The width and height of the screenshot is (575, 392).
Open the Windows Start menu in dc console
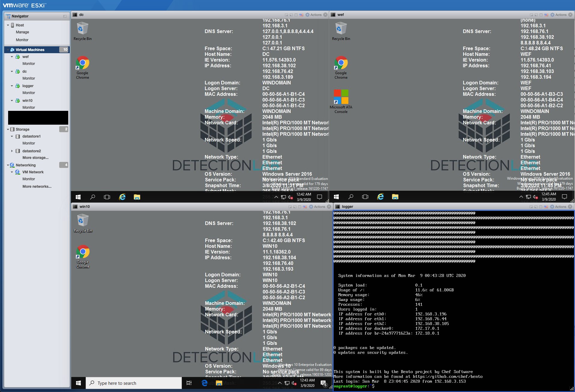78,197
